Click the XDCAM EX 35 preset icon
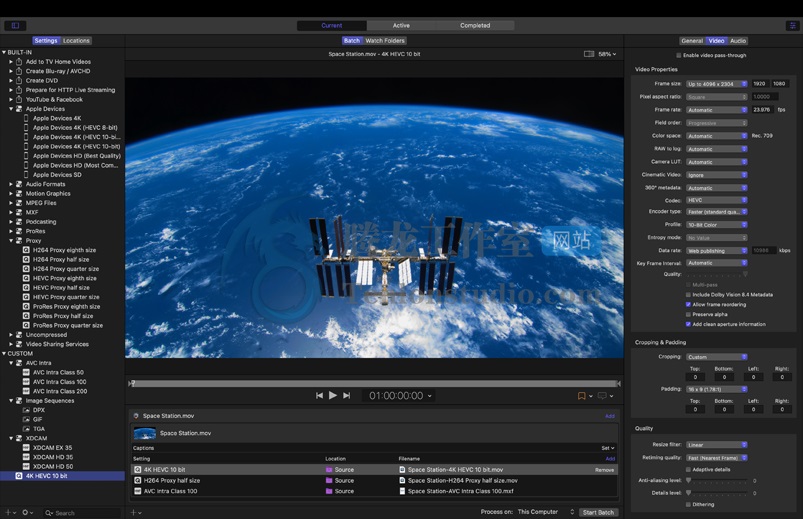The image size is (803, 519). click(26, 447)
